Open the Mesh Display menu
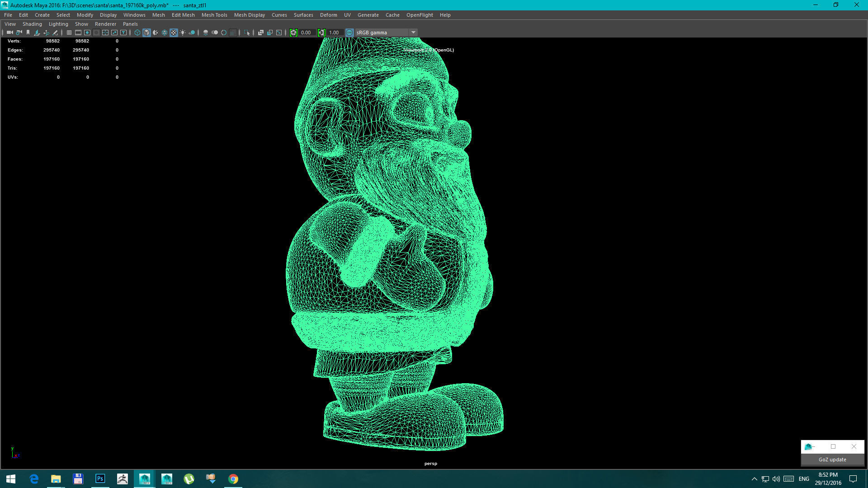The width and height of the screenshot is (868, 488). [x=250, y=15]
